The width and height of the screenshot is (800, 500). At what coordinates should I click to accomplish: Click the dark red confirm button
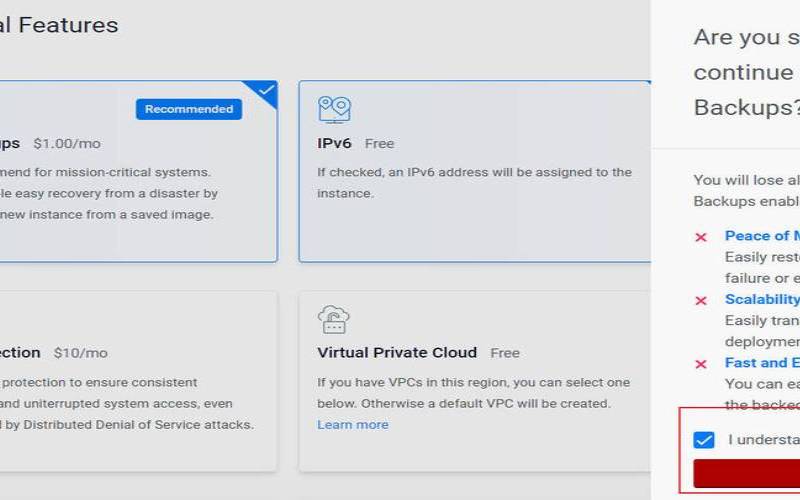pyautogui.click(x=746, y=473)
